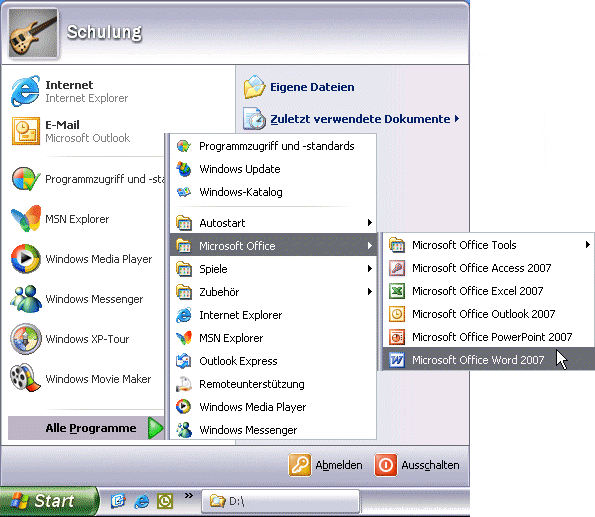Select Microsoft Office Outlook 2007 text
Image resolution: width=595 pixels, height=517 pixels.
coord(483,314)
